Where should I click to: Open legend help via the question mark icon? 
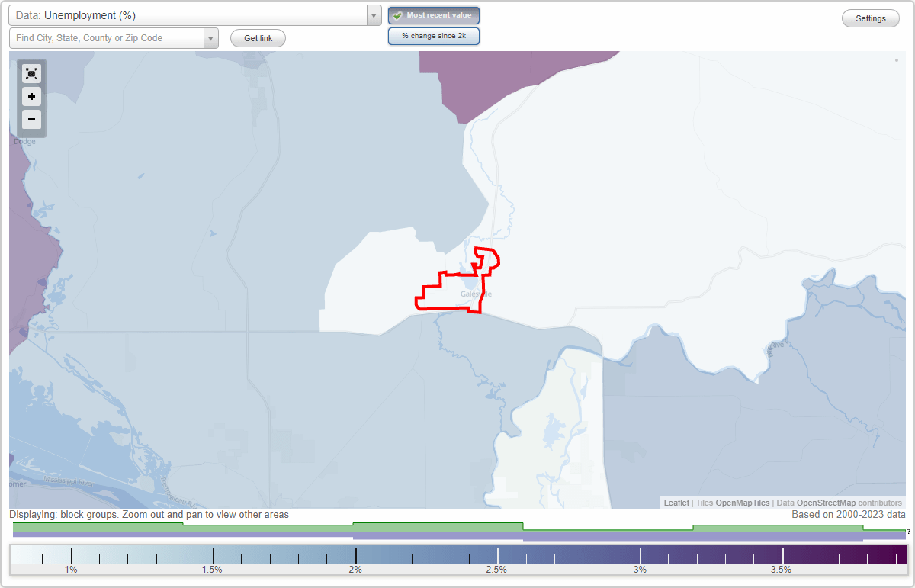[910, 533]
